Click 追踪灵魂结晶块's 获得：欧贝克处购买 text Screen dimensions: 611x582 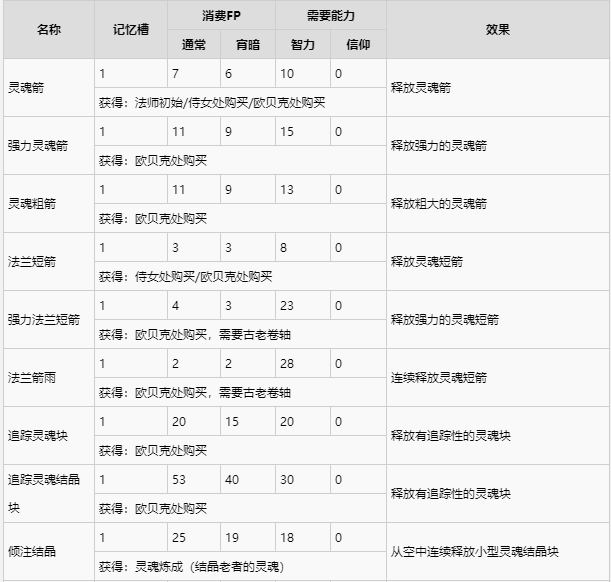tap(153, 509)
